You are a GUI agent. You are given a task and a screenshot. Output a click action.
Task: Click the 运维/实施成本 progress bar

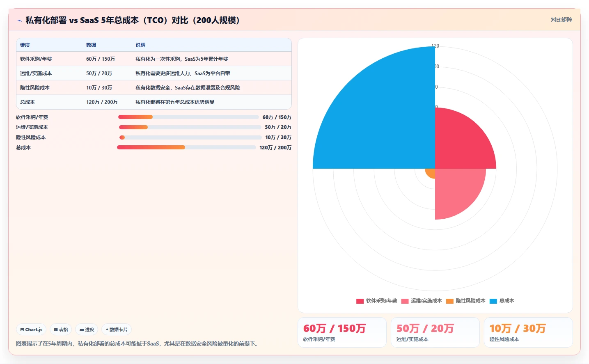(x=190, y=127)
